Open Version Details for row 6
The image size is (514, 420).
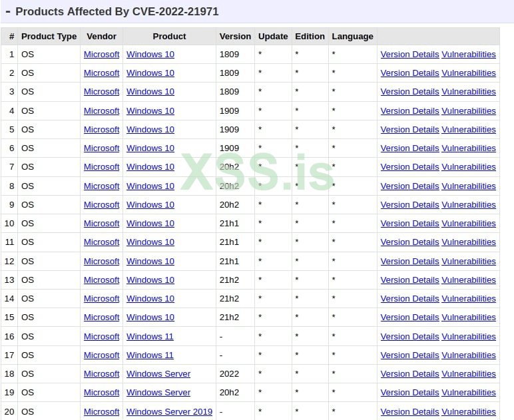click(409, 148)
